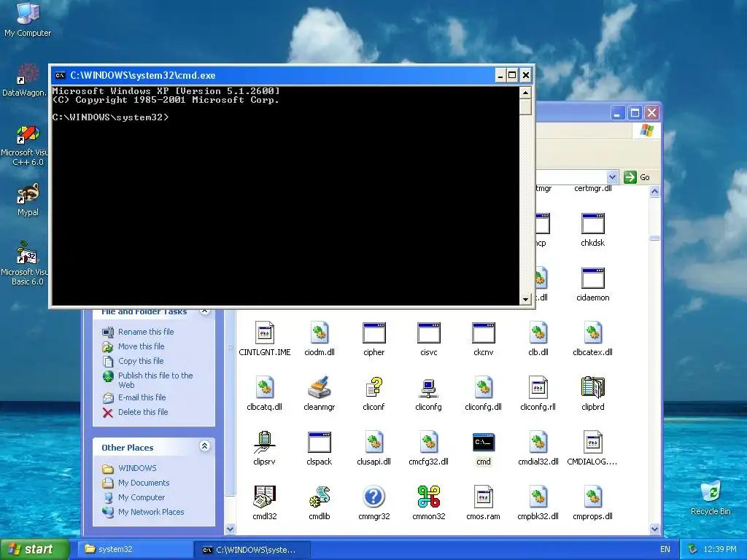Click the Go button in Explorer

[x=637, y=177]
